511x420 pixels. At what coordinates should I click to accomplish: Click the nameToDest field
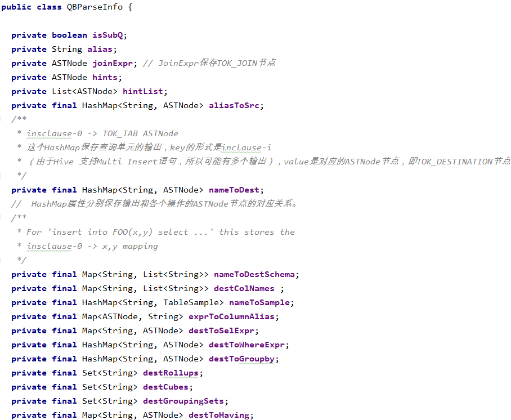(234, 190)
